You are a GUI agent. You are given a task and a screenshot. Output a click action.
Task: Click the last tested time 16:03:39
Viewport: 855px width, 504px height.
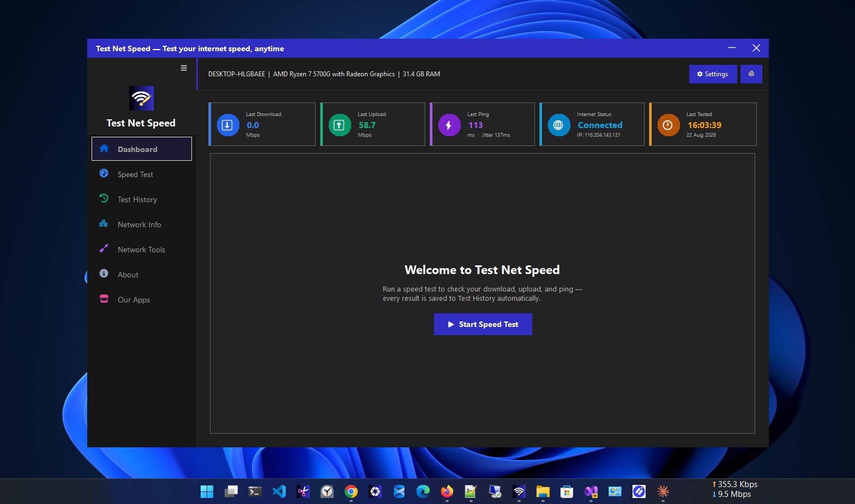coord(705,125)
